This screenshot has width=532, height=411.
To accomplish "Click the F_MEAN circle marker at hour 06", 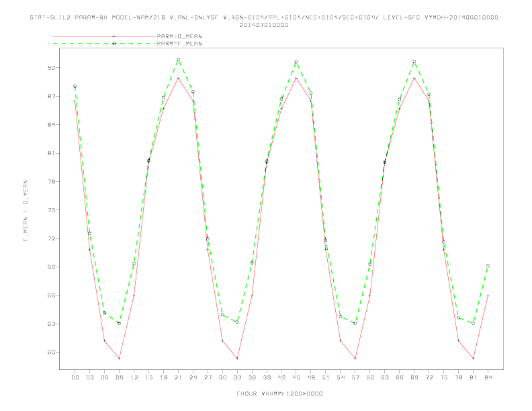I will point(105,313).
